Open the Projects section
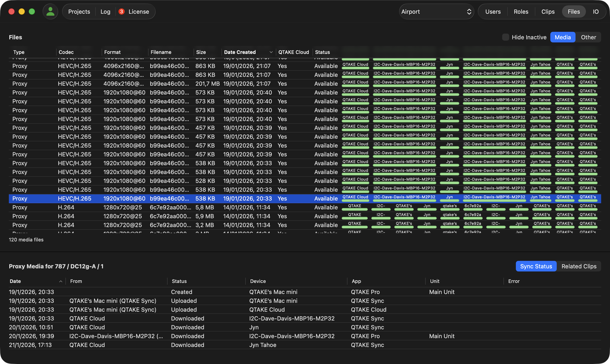This screenshot has height=364, width=610. click(x=79, y=12)
